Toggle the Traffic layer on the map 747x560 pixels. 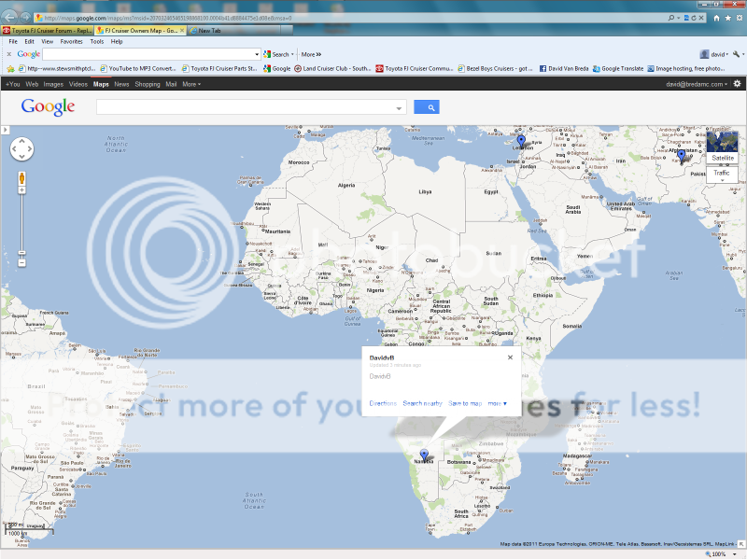[722, 173]
